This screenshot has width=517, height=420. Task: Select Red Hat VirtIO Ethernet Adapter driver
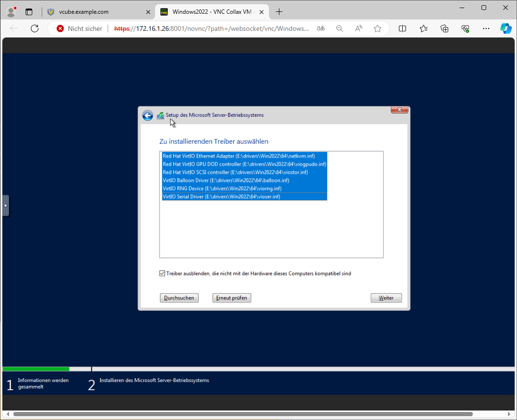[244, 156]
